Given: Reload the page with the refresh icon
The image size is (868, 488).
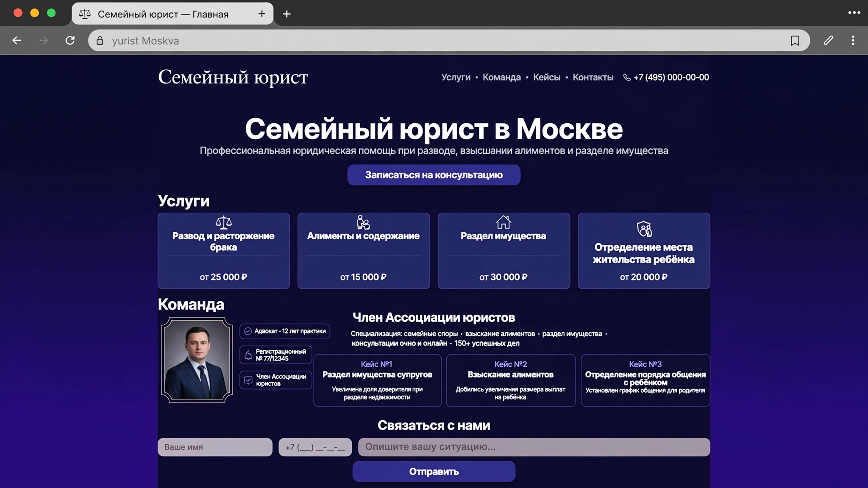Looking at the screenshot, I should 70,41.
